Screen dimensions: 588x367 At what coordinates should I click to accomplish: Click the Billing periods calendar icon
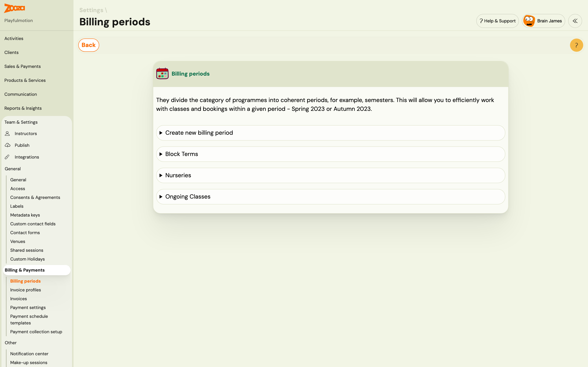[162, 74]
